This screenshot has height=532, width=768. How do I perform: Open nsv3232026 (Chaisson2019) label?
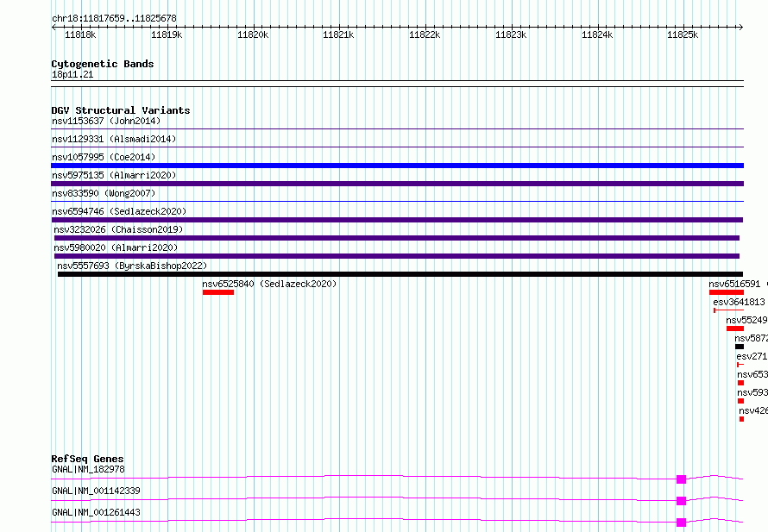pyautogui.click(x=118, y=229)
